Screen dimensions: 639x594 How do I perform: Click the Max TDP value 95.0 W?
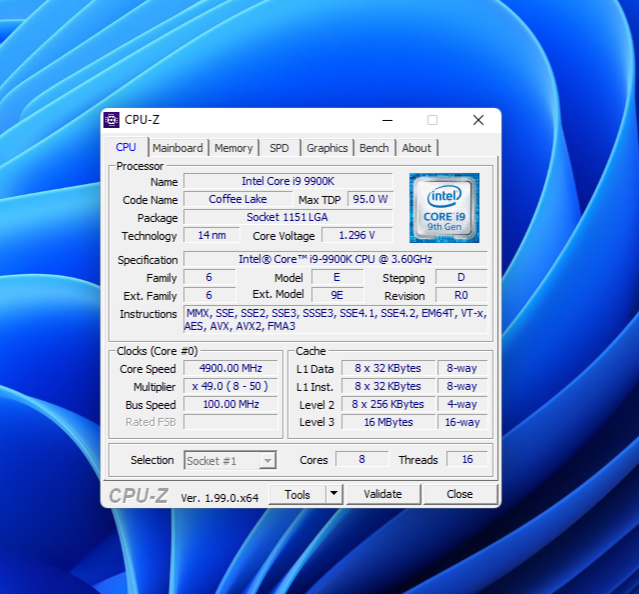(x=370, y=199)
